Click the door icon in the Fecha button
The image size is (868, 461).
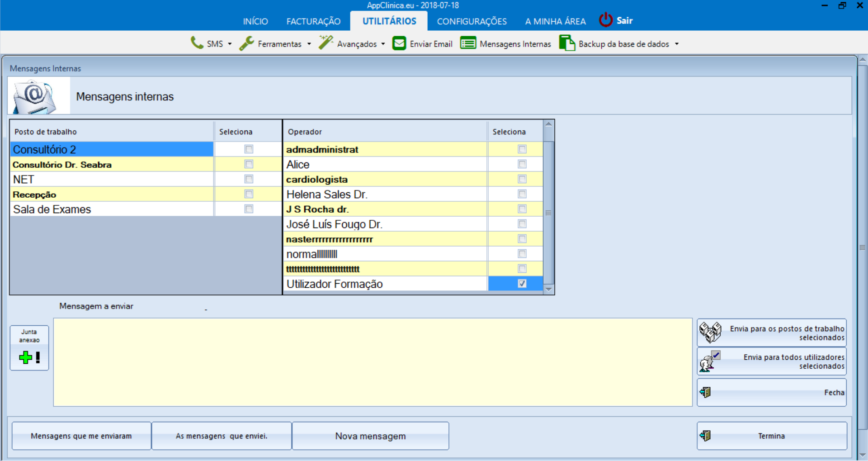click(705, 392)
